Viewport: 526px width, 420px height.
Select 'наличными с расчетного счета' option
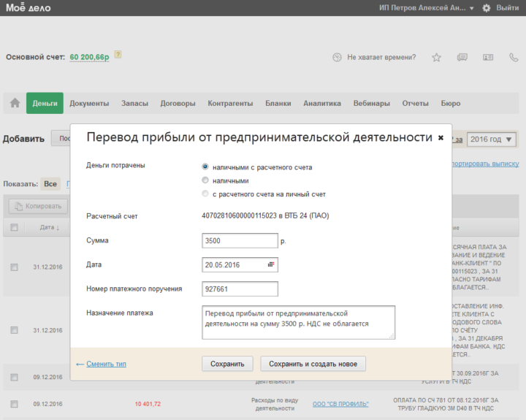coord(205,167)
